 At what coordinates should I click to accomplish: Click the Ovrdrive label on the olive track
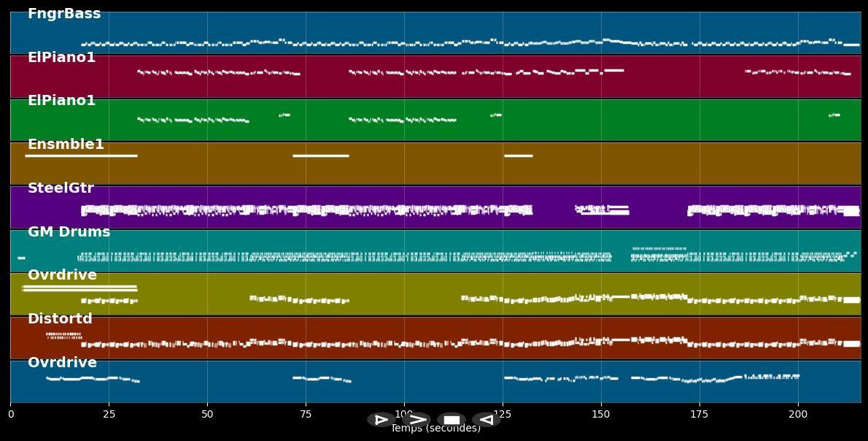coord(62,275)
